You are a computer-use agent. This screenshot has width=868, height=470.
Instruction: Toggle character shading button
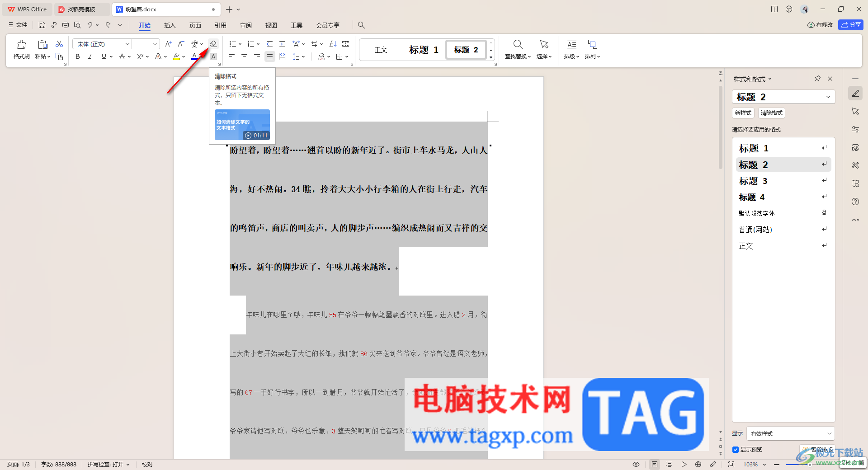pos(213,56)
